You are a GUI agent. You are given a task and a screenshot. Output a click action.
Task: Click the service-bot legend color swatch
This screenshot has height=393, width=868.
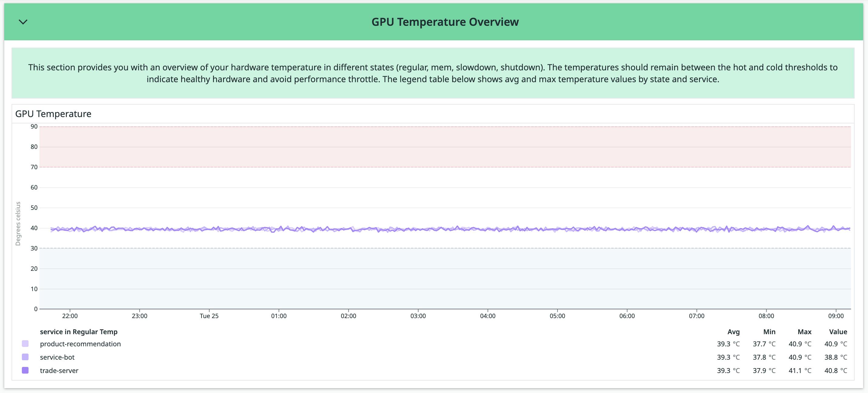pos(25,357)
